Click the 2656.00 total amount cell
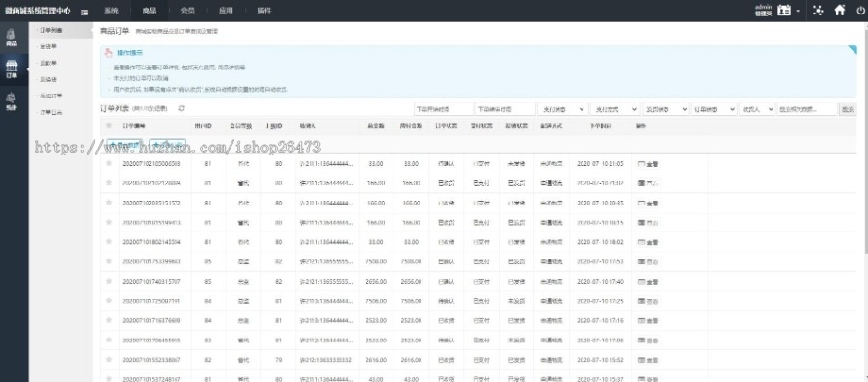The width and height of the screenshot is (868, 382). pos(376,282)
